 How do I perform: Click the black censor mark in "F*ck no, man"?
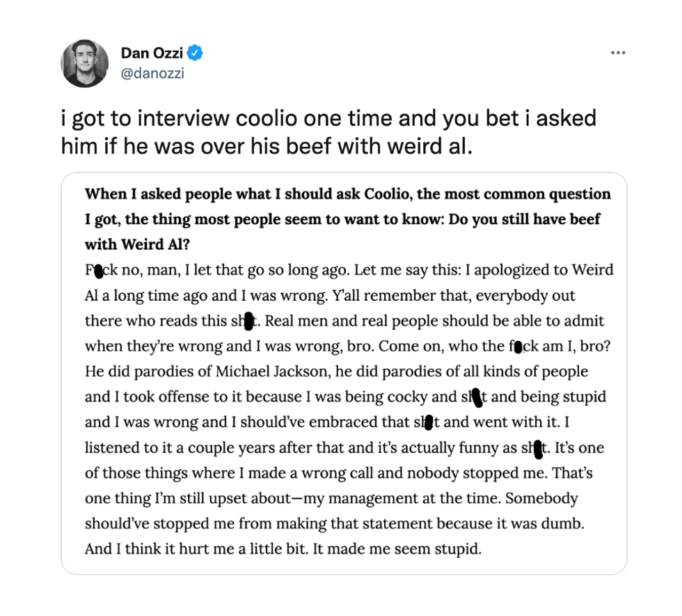[x=98, y=270]
